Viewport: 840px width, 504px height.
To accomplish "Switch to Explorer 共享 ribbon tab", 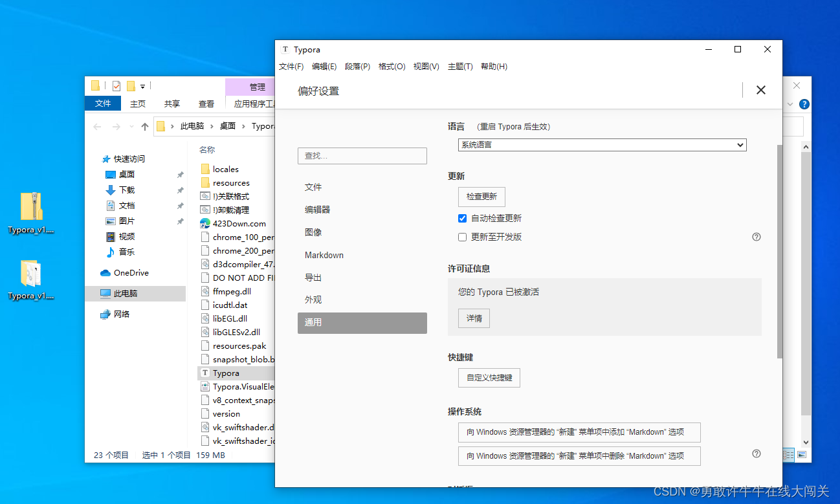I will click(172, 104).
